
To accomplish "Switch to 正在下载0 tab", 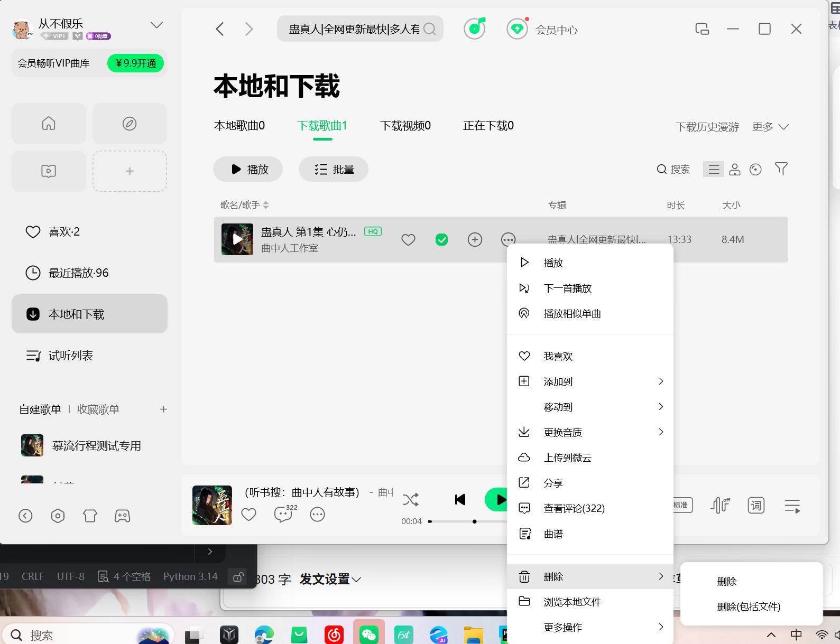I will [x=488, y=126].
